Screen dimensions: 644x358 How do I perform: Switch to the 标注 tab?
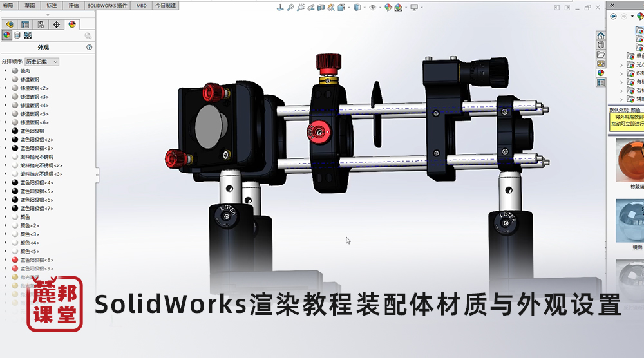pos(52,5)
